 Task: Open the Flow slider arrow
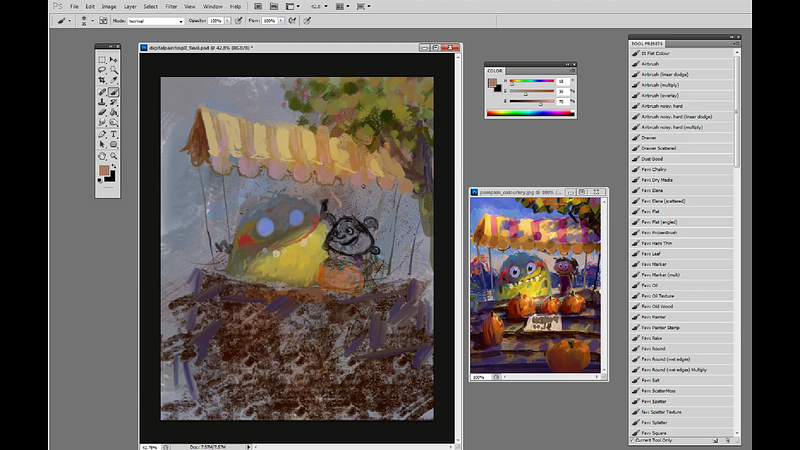281,21
